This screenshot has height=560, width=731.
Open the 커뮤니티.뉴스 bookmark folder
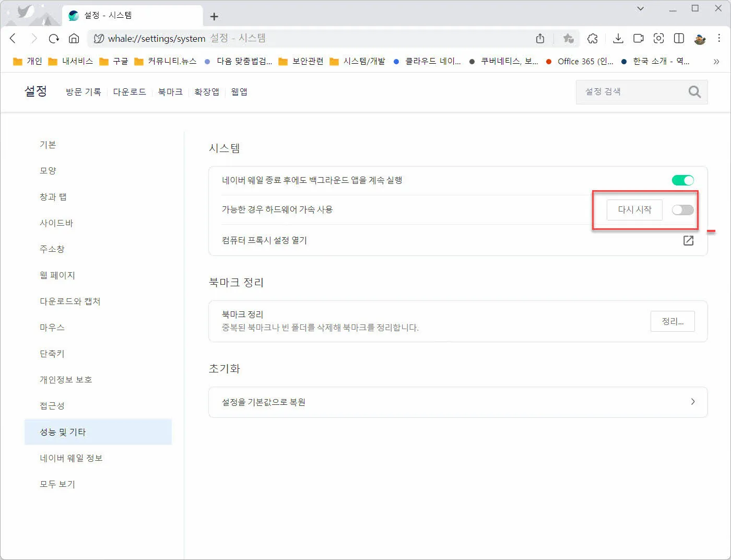click(166, 61)
